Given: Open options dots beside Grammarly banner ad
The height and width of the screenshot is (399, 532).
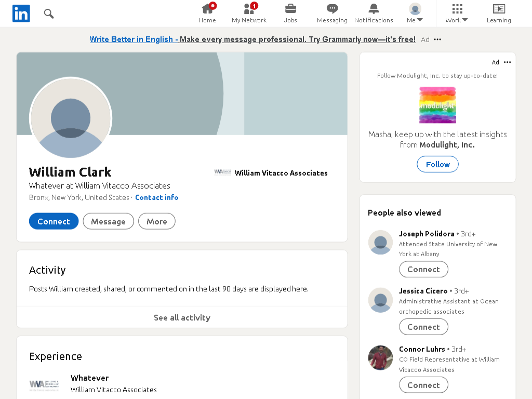Looking at the screenshot, I should point(437,39).
